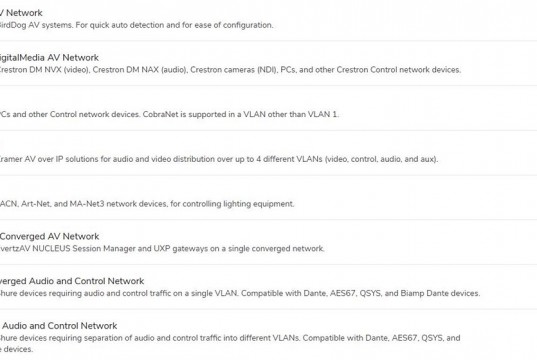Select the separated Audio and Control Network heading
Screen dimensions: 537x360
point(59,326)
